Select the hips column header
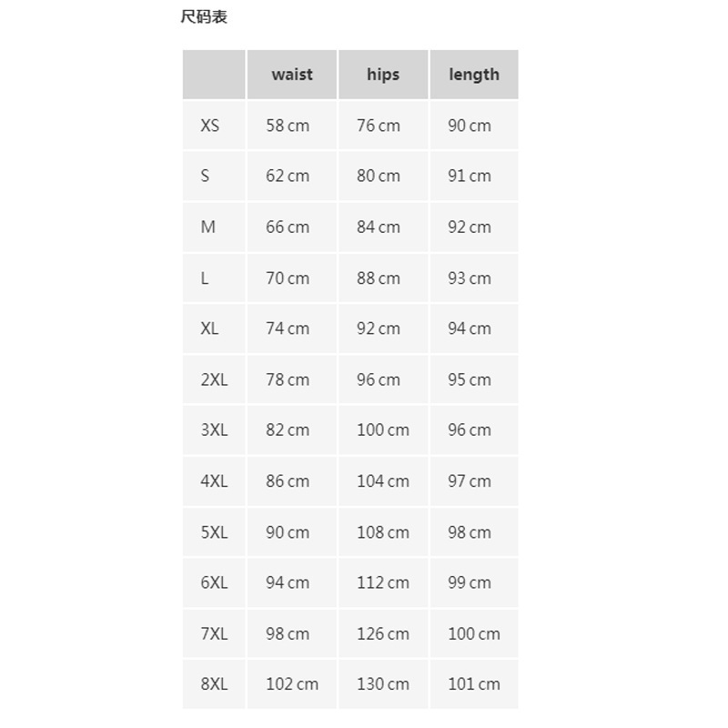The height and width of the screenshot is (728, 728). [x=383, y=75]
